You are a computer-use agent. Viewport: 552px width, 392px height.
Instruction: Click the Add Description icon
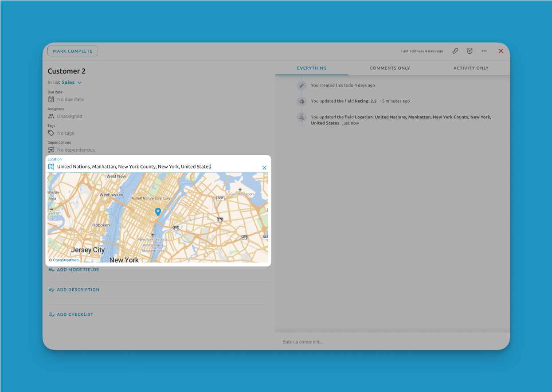coord(51,289)
